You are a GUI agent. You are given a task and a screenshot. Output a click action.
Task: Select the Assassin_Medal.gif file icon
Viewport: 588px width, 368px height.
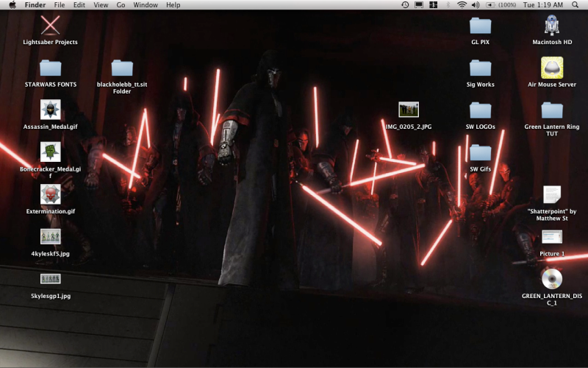[x=50, y=110]
